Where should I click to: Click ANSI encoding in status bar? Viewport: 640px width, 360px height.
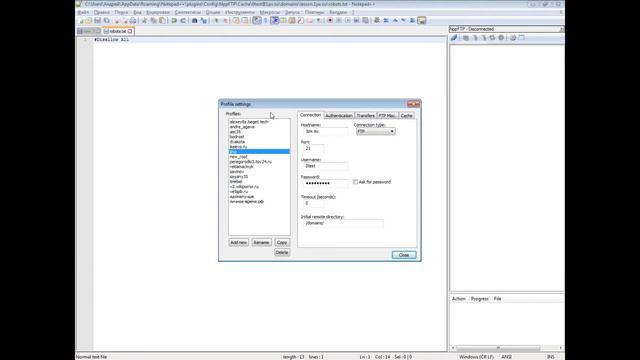pos(507,357)
